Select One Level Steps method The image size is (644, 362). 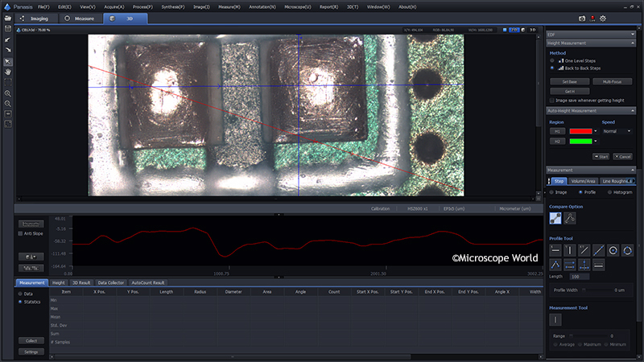coord(552,61)
